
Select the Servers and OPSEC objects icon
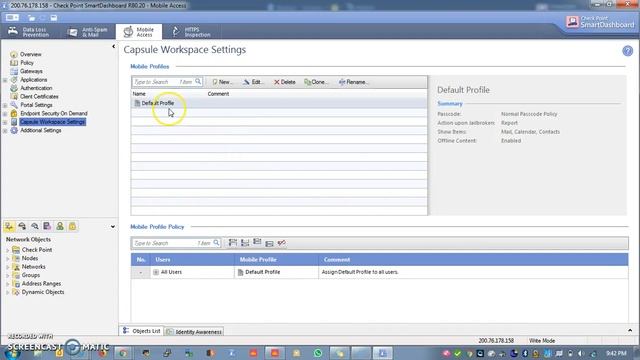click(x=47, y=226)
